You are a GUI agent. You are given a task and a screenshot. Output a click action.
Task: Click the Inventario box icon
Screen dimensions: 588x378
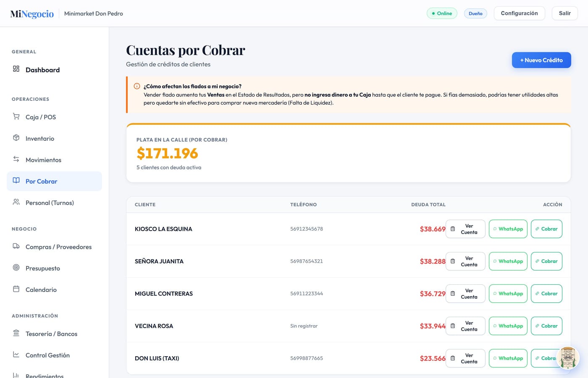[16, 138]
